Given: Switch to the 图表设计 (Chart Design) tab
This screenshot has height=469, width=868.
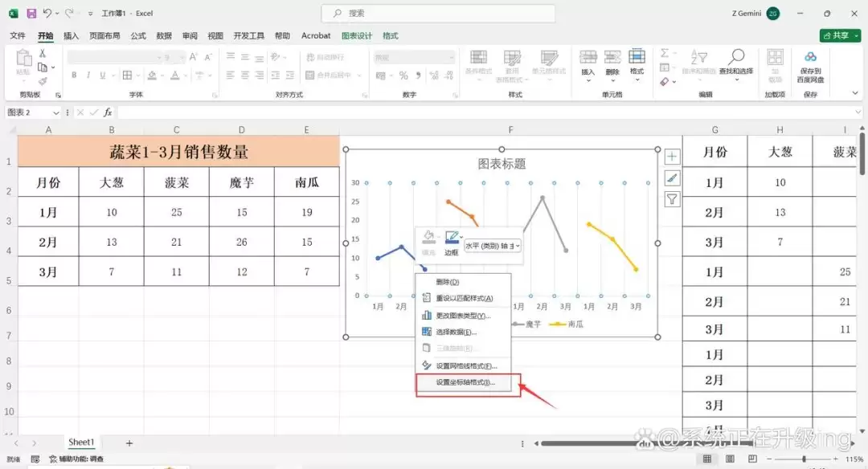Looking at the screenshot, I should click(x=357, y=35).
